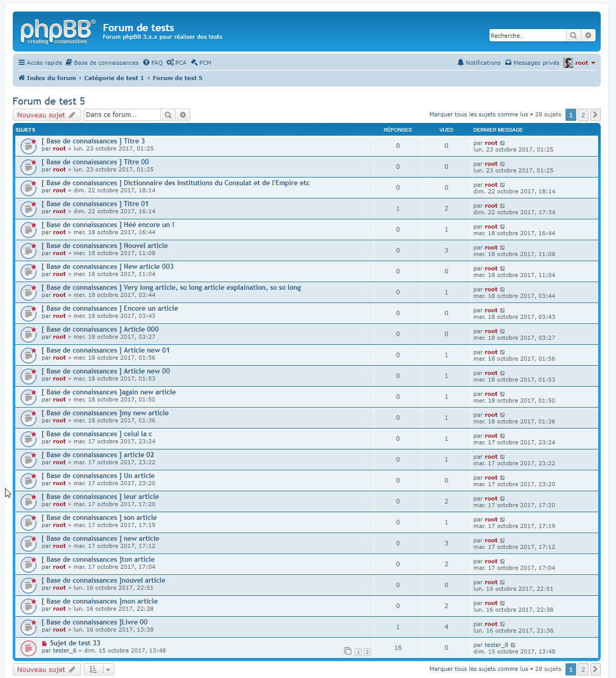Open Messages privés inbox
Screen dimensions: 616x678
tap(532, 63)
